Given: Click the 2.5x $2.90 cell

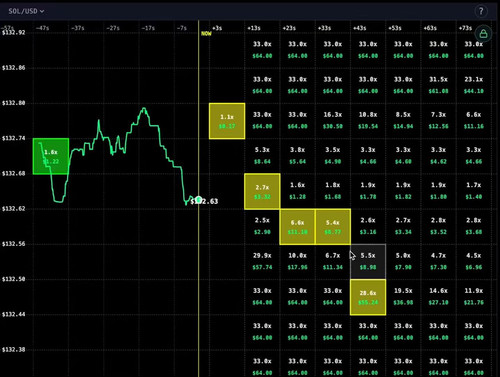Looking at the screenshot, I should [x=262, y=226].
